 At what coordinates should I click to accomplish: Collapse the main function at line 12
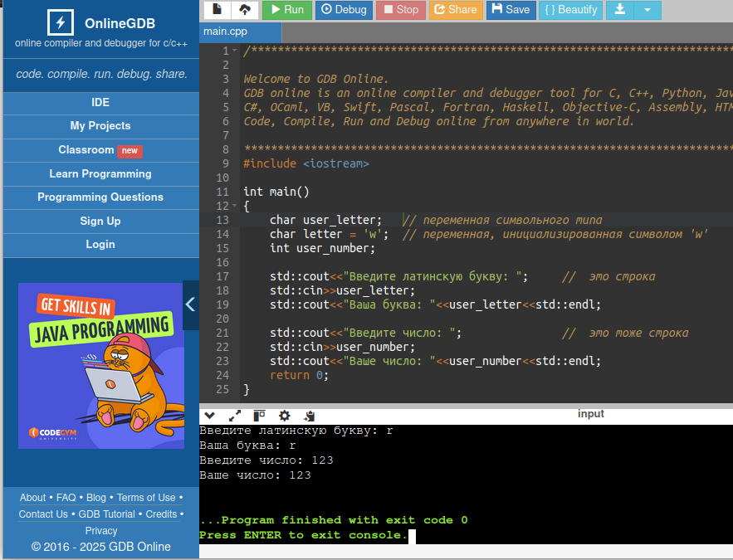point(234,205)
